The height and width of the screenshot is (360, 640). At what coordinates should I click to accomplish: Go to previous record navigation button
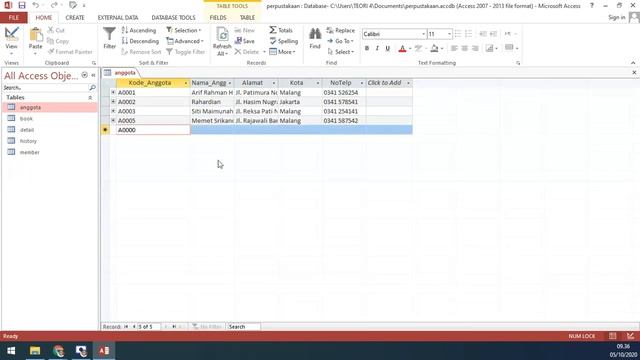point(134,327)
